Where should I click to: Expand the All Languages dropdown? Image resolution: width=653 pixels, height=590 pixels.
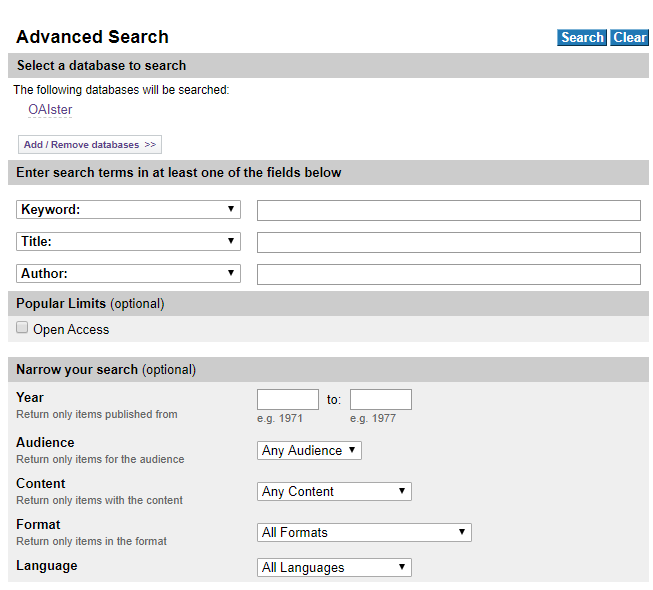pos(334,568)
